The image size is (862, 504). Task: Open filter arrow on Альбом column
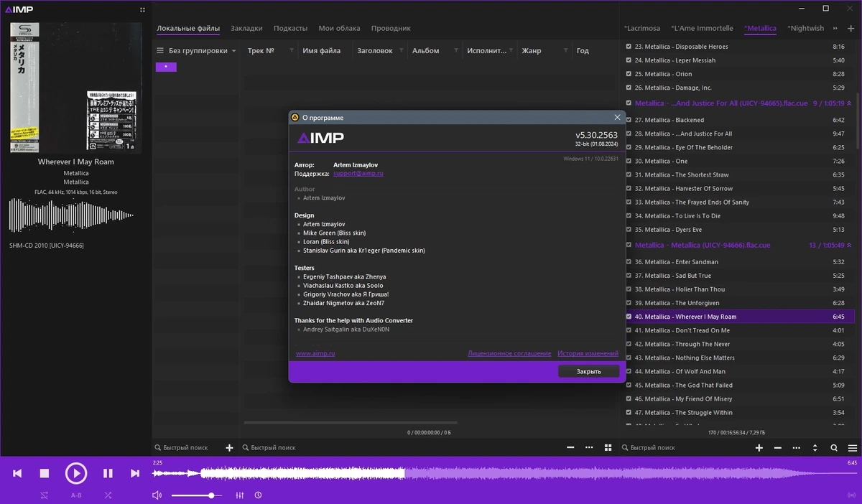[455, 51]
